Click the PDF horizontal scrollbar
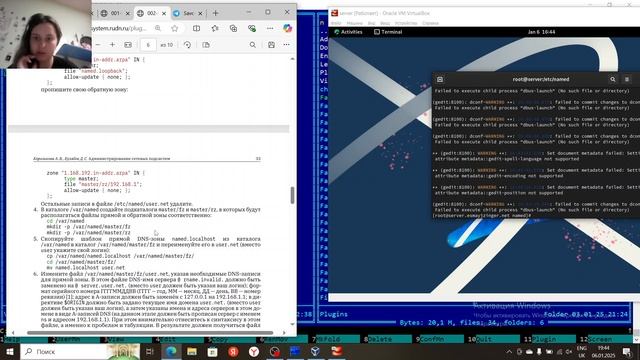This screenshot has height=360, width=640. tap(150, 333)
